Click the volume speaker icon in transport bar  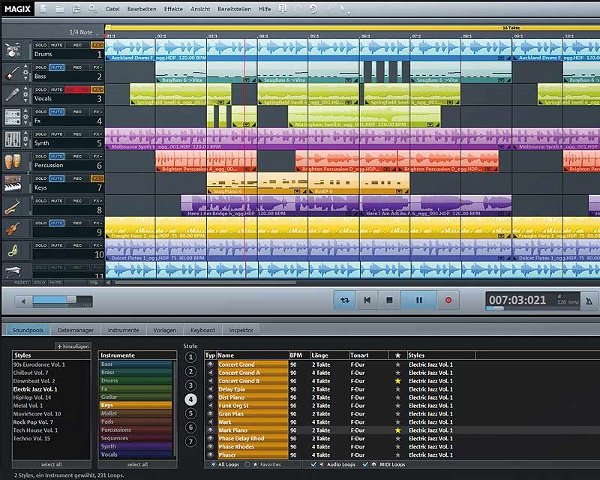(23, 301)
